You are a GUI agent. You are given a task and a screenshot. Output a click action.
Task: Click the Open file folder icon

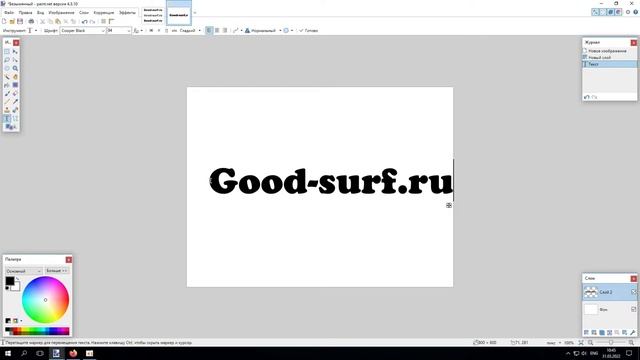tap(12, 21)
